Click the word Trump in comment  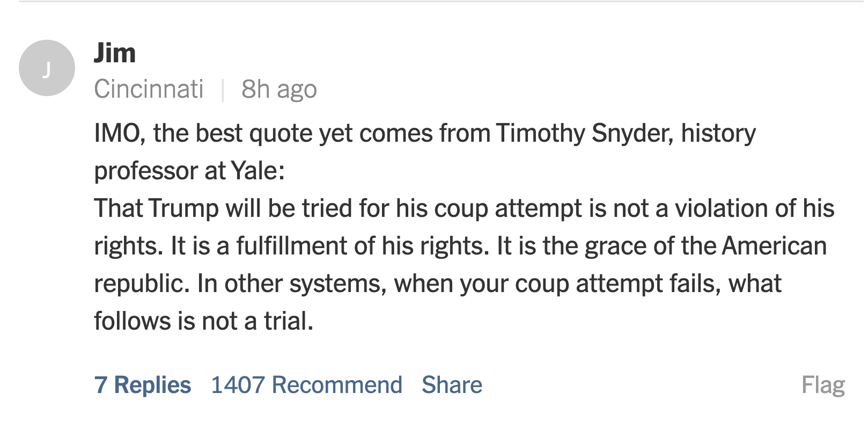coord(183,208)
